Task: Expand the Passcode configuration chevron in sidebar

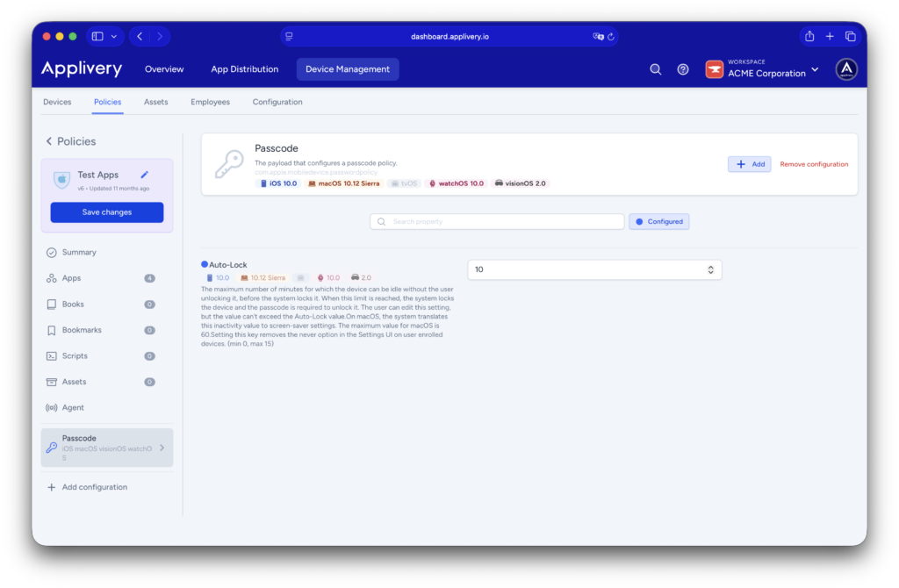Action: 162,448
